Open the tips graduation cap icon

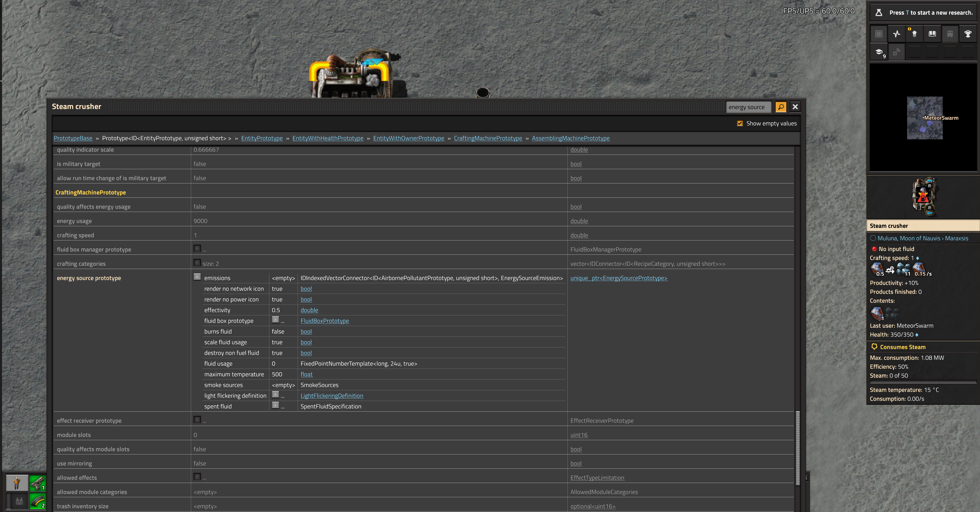point(879,52)
